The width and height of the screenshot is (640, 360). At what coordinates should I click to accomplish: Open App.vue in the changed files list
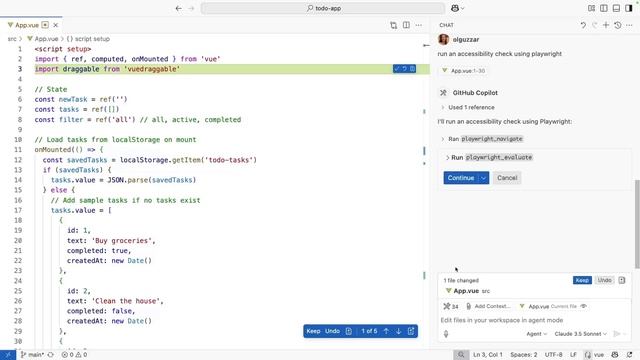click(x=467, y=291)
